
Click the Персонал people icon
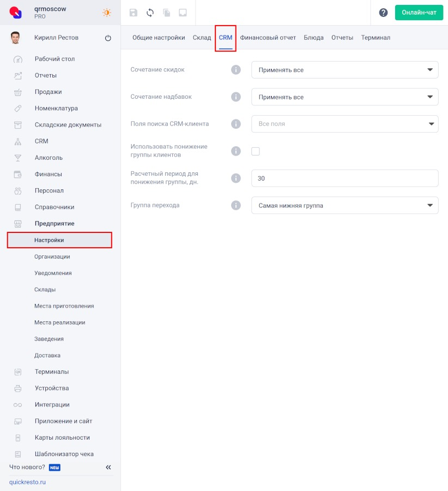[x=18, y=191]
